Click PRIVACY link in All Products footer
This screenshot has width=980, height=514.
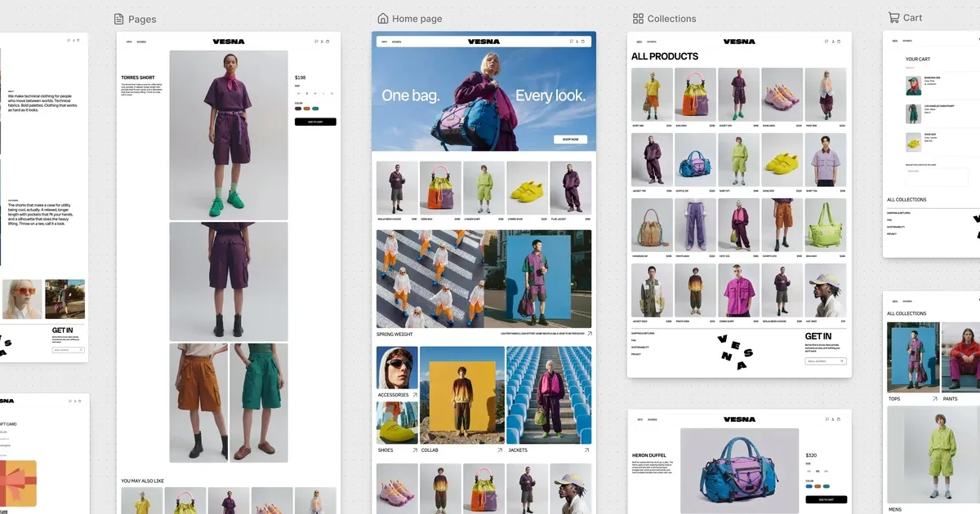click(636, 354)
